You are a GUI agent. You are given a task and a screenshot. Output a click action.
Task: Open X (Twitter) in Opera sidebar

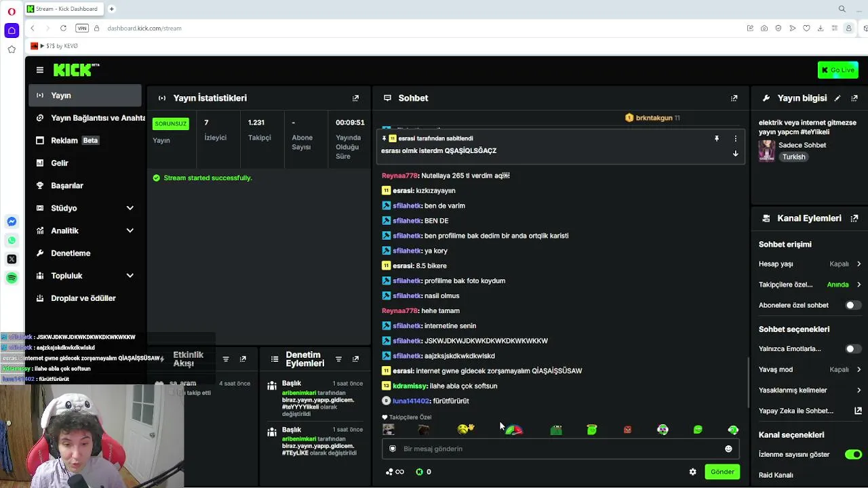pos(12,259)
